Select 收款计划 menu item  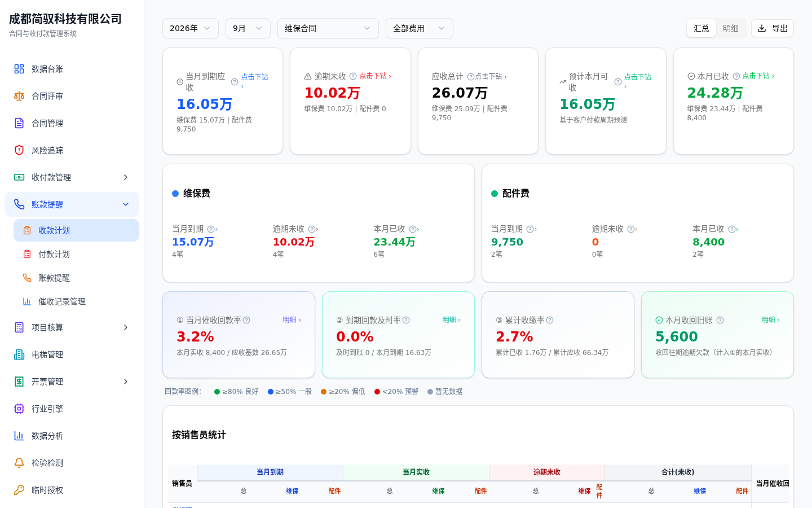click(x=76, y=230)
